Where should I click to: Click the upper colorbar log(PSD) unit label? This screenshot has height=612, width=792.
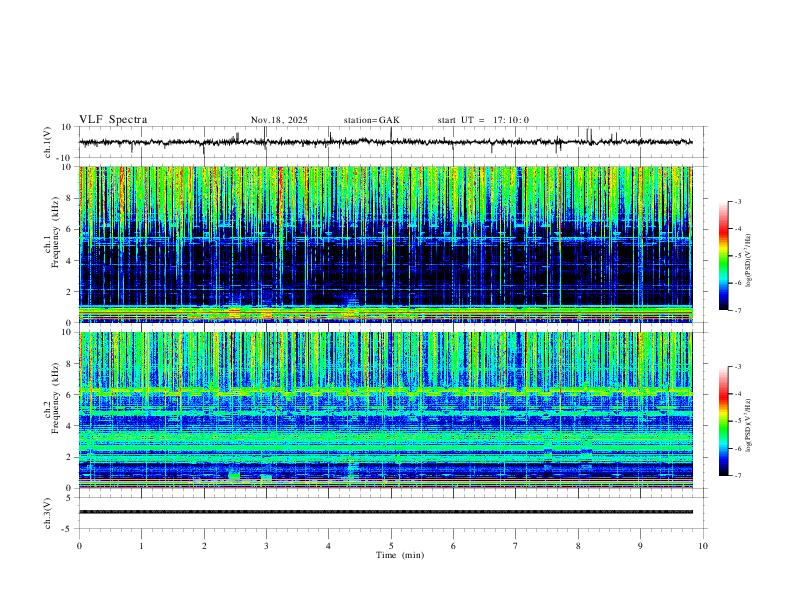tap(748, 260)
